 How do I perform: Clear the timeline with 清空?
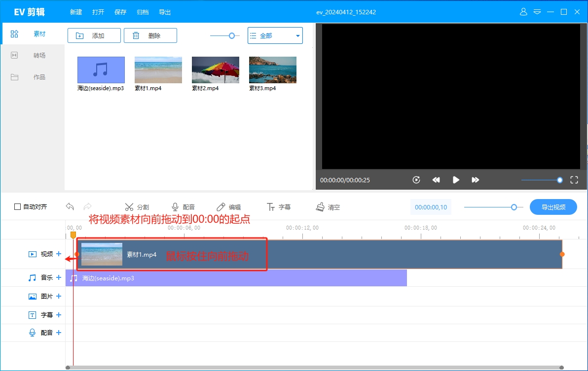pos(328,207)
